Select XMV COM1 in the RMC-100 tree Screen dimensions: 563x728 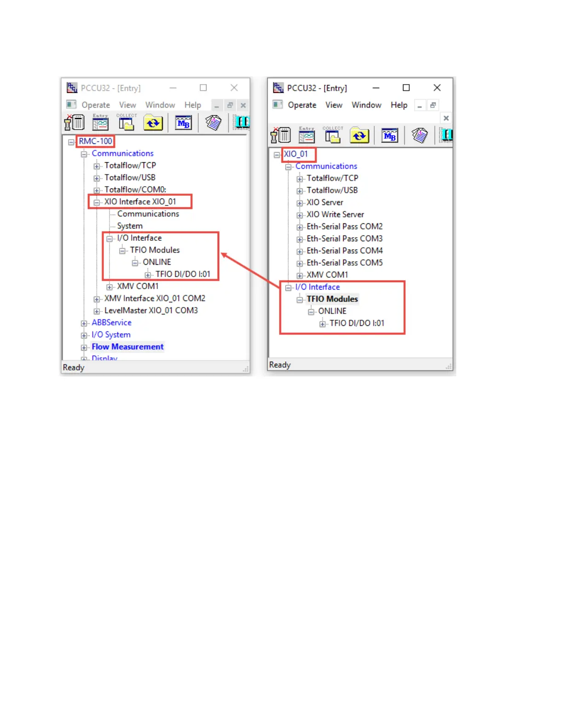pos(138,286)
